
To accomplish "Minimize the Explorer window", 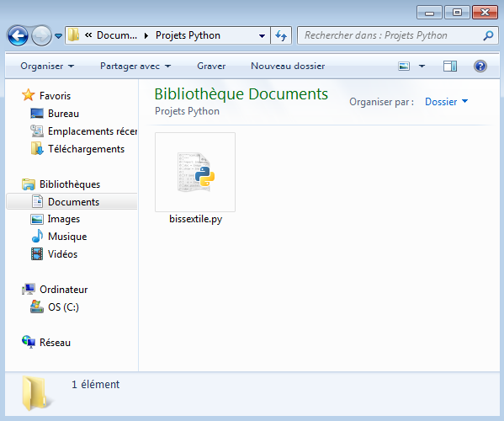I will coord(429,13).
